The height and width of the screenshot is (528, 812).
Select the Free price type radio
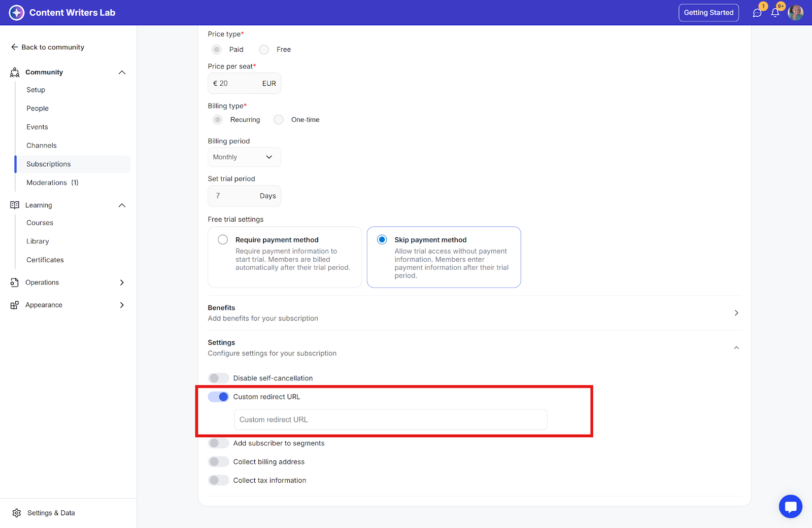[264, 49]
